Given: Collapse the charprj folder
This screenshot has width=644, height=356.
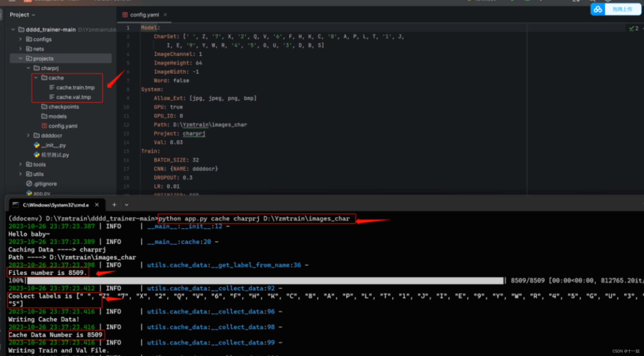Looking at the screenshot, I should pos(28,68).
